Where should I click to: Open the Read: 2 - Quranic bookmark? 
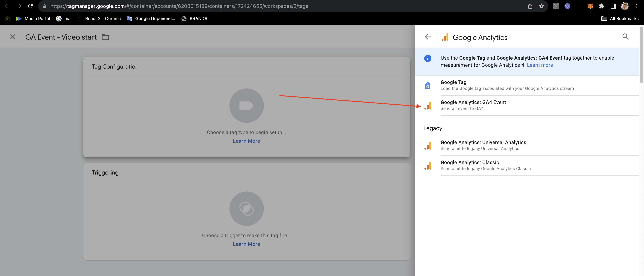[99, 18]
